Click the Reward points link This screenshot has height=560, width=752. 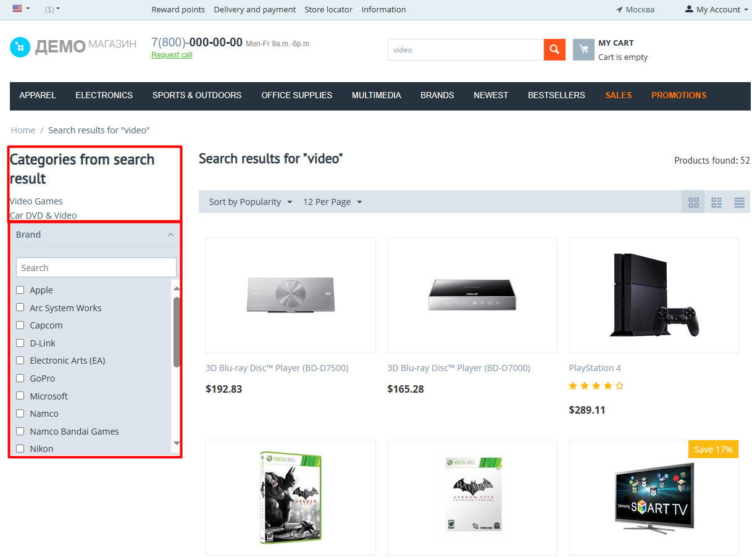tap(178, 9)
